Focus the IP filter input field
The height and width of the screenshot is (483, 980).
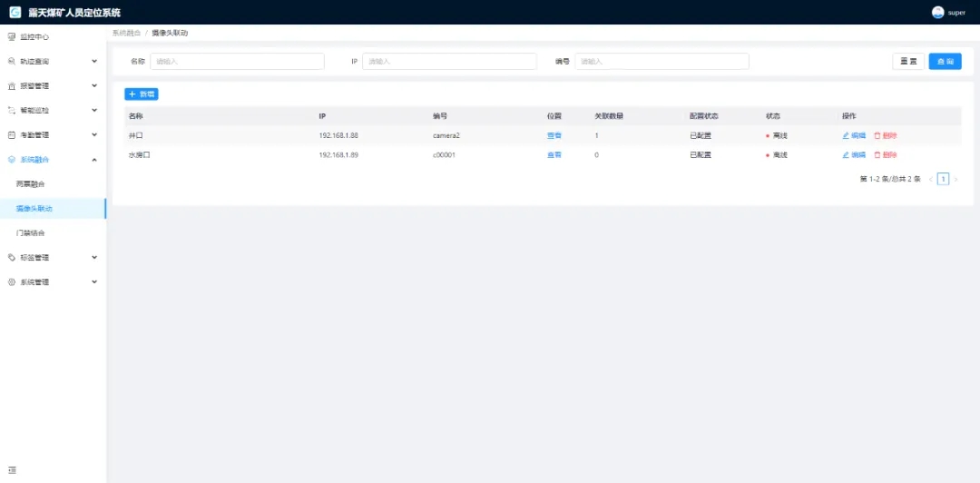tap(449, 62)
